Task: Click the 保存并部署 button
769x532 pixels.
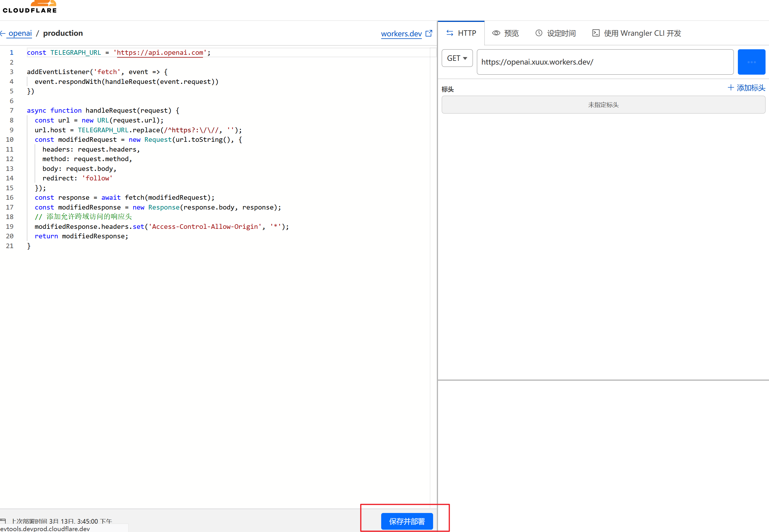Action: (407, 521)
